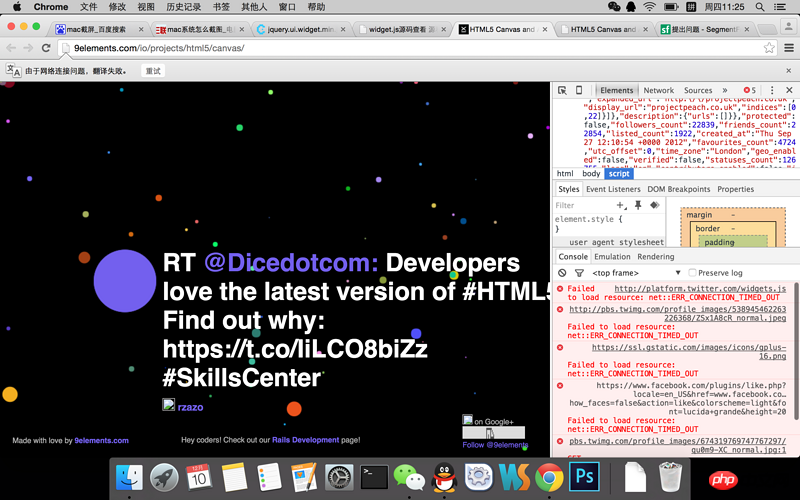Open the 历史记录 menu
Image resolution: width=800 pixels, height=500 pixels.
[x=183, y=7]
